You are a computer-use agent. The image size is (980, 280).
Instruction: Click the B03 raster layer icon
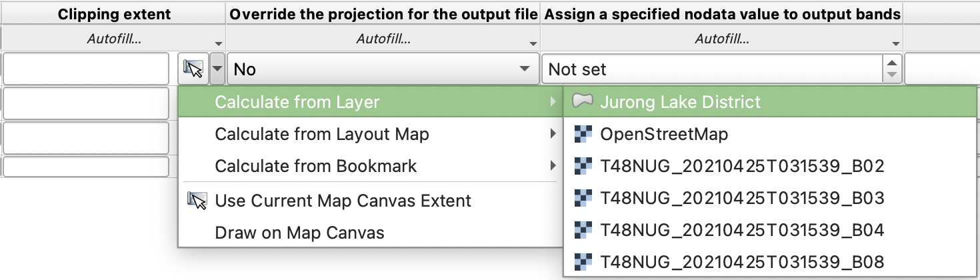tap(583, 198)
